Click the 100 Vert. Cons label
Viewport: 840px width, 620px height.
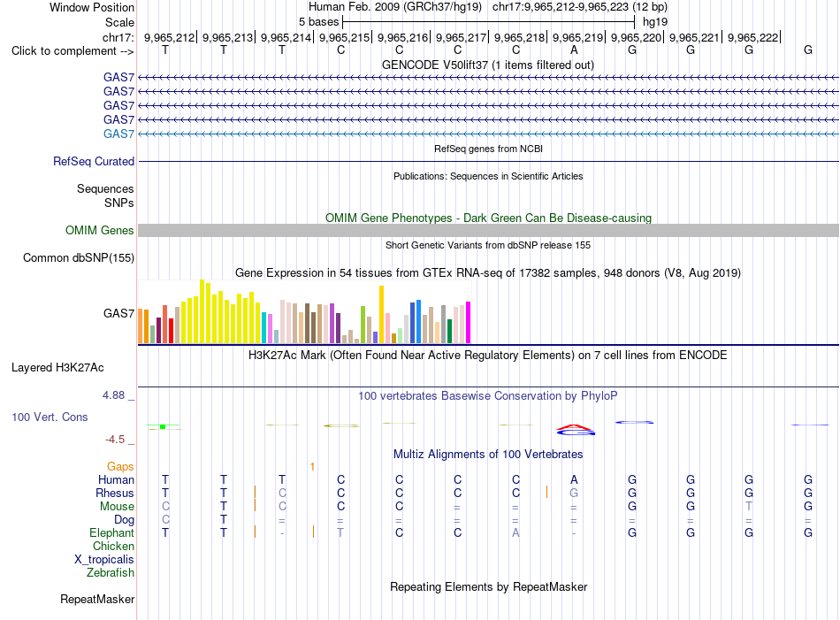coord(50,417)
